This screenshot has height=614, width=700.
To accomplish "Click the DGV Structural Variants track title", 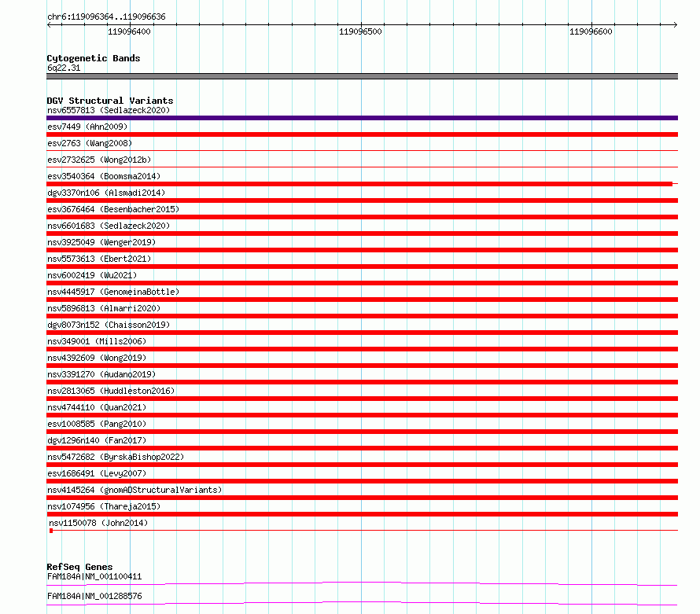I will click(x=110, y=101).
